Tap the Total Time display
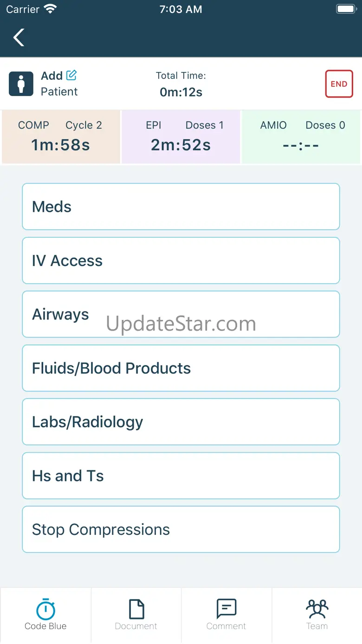This screenshot has height=644, width=362. 181,84
